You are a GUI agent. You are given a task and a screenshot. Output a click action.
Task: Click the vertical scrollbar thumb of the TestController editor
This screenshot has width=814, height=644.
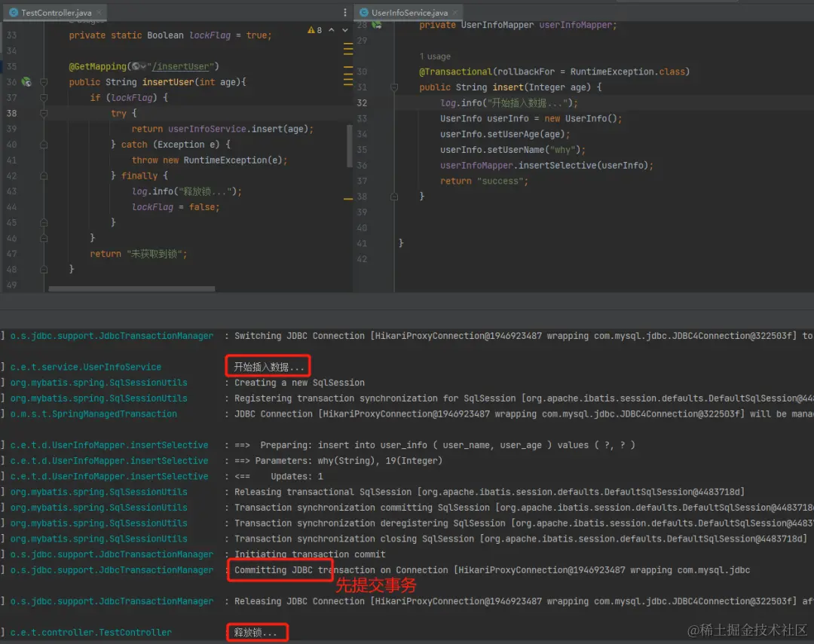coord(350,146)
